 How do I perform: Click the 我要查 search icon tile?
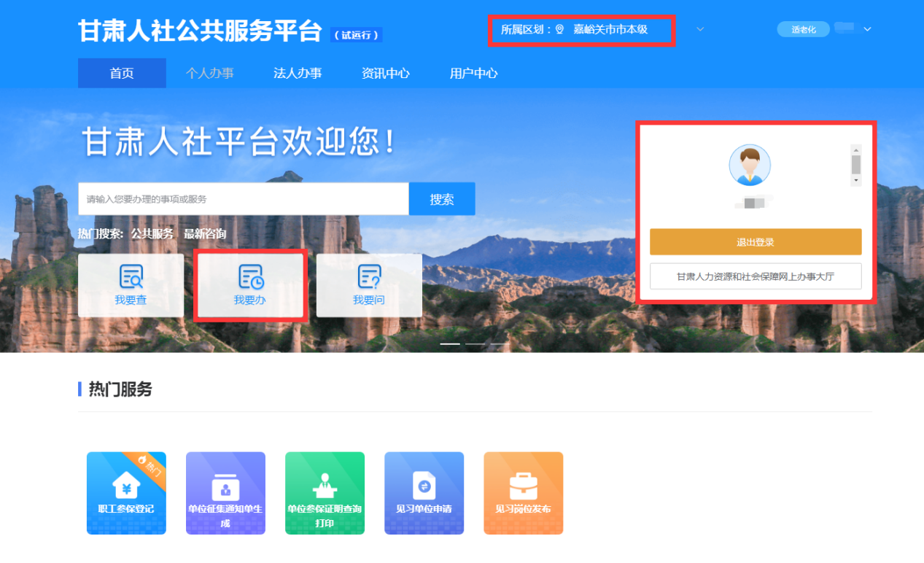131,285
